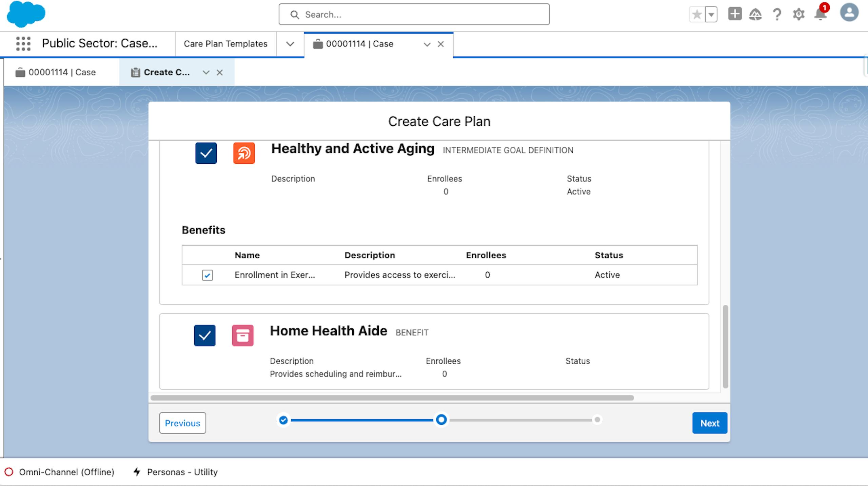Viewport: 868px width, 486px height.
Task: Open the user profile avatar
Action: coord(849,13)
